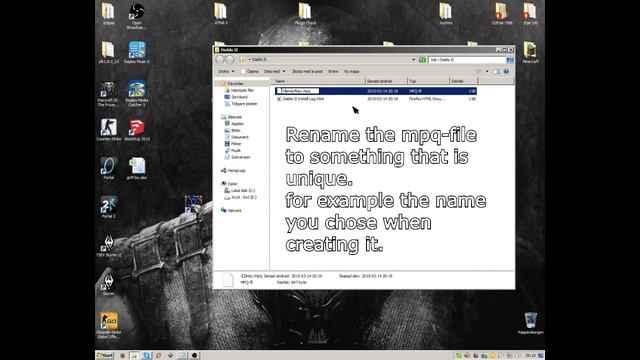Open the view options dropdown arrow
This screenshot has height=360, width=640.
pyautogui.click(x=487, y=71)
